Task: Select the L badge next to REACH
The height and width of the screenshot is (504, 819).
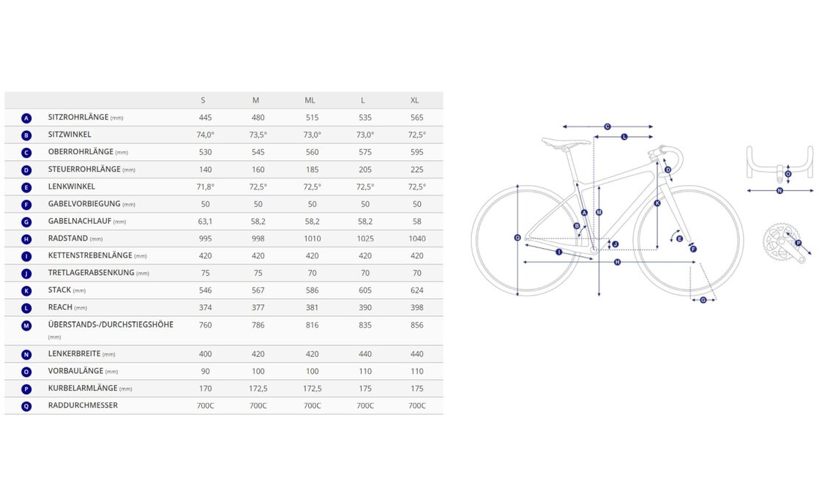Action: 26,308
